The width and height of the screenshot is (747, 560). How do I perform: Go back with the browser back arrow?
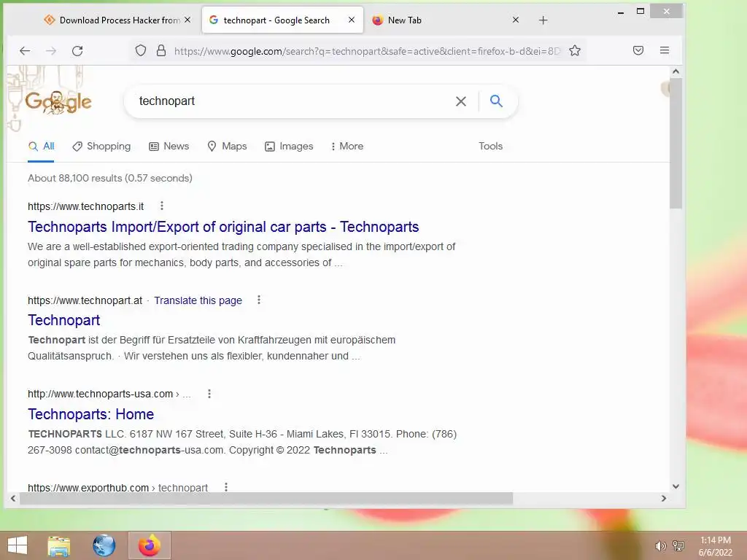click(x=25, y=50)
